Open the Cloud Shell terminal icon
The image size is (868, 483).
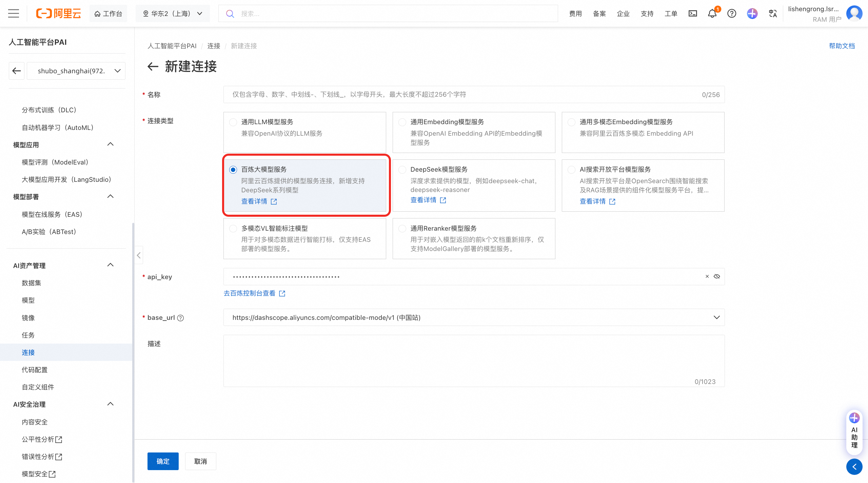pos(693,14)
